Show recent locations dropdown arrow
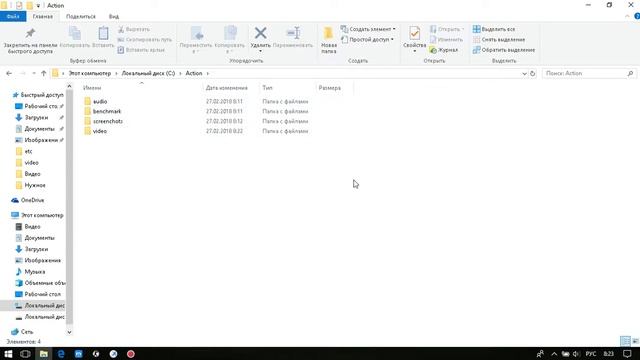This screenshot has height=360, width=640. tap(33, 73)
